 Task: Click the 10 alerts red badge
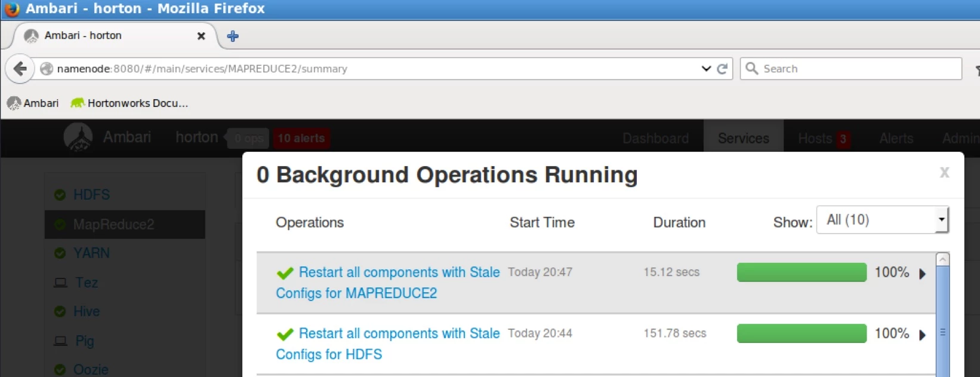(301, 138)
